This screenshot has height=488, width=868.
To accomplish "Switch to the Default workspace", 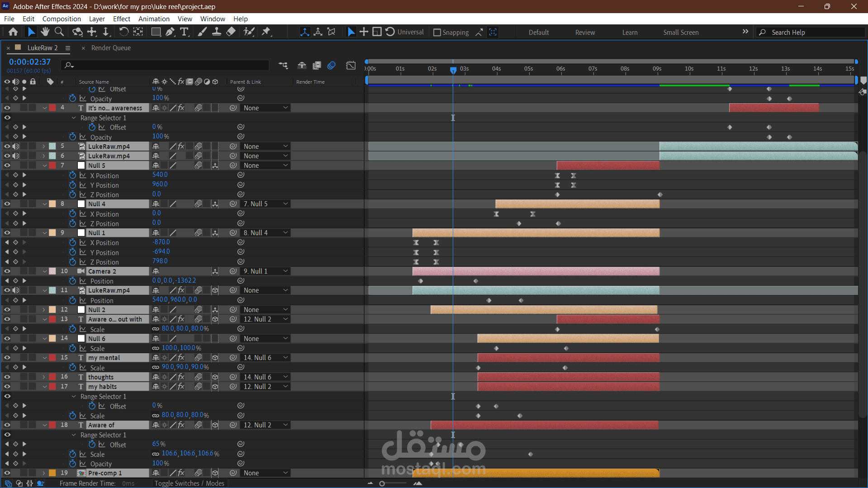I will point(539,32).
